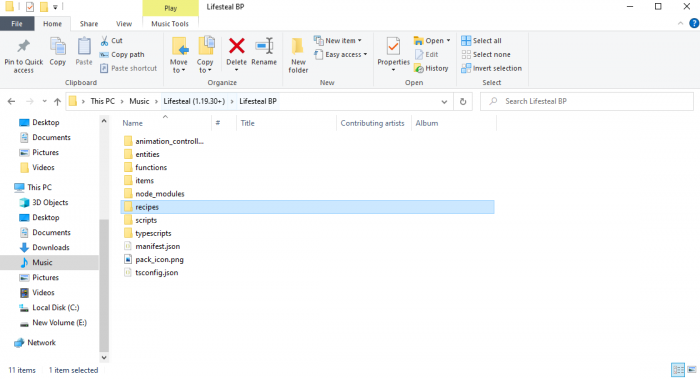Switch to the Home ribbon tab
700x379 pixels.
pos(52,24)
